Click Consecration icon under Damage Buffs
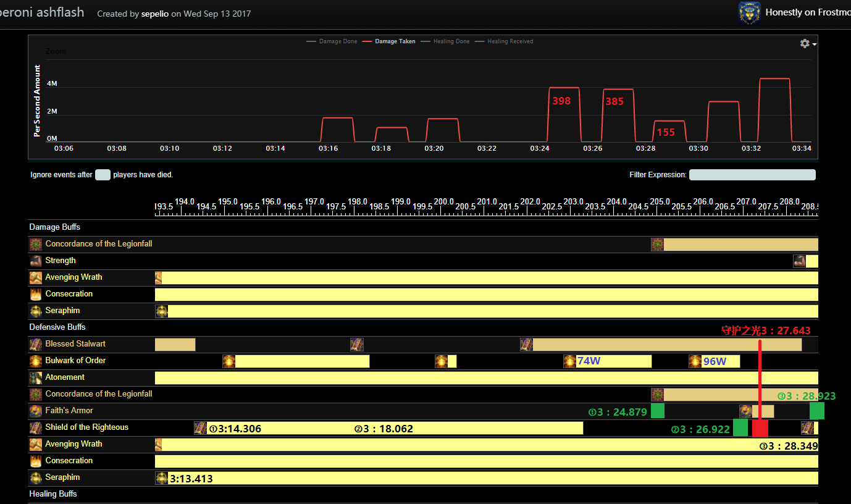851x504 pixels. 36,294
